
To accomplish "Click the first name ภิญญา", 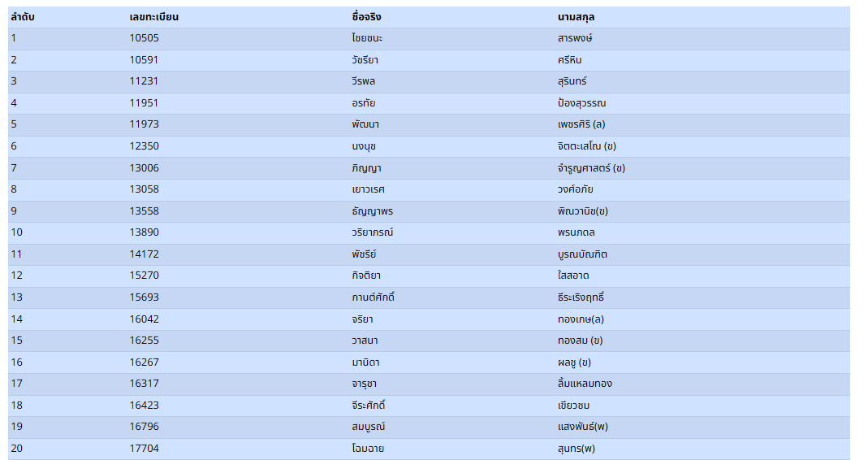I will coord(361,168).
